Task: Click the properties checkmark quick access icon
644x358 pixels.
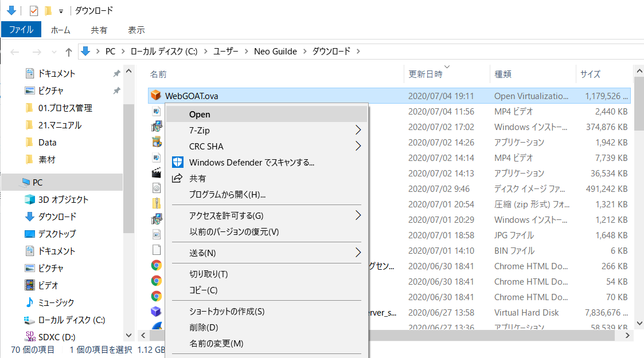Action: click(34, 11)
